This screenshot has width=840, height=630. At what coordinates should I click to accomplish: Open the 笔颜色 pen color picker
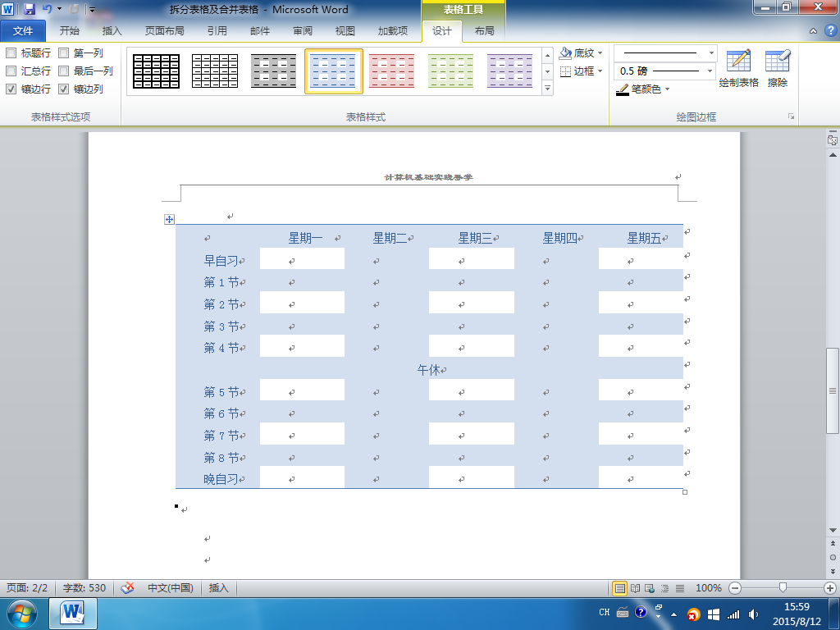[x=643, y=89]
